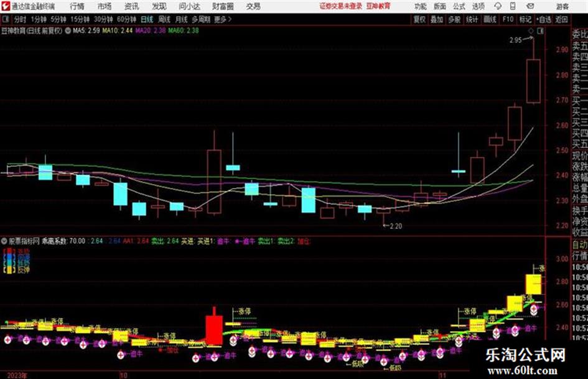
Task: Open the main chart indicator dropdown beside 豆神教育
Action: click(x=68, y=30)
